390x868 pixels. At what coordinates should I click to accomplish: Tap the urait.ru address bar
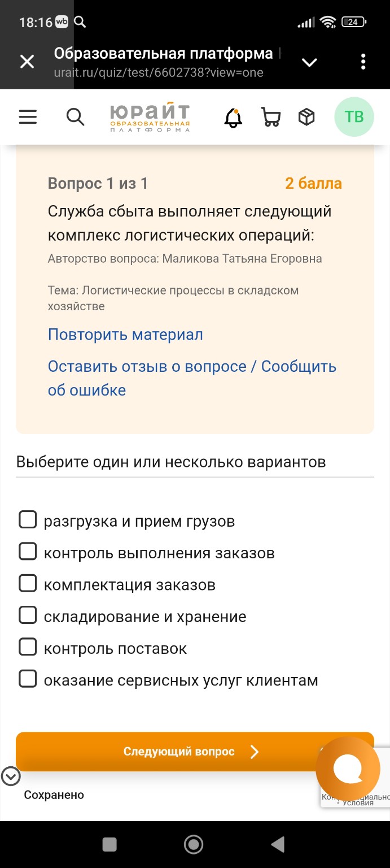pyautogui.click(x=160, y=72)
